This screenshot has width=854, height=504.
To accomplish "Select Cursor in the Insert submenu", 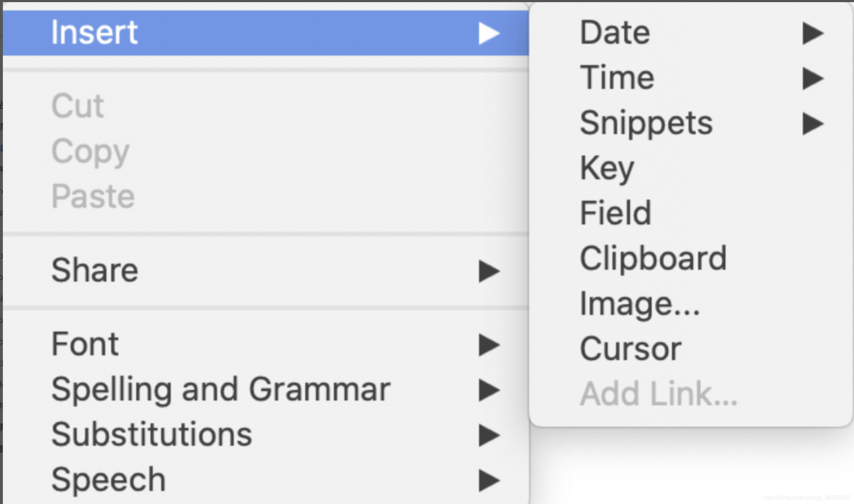I will pos(630,349).
